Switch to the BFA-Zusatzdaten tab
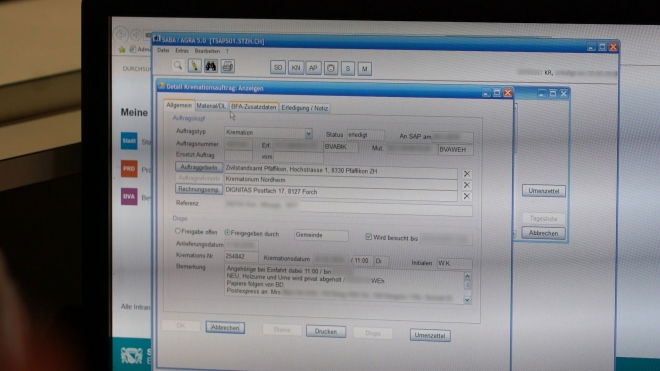This screenshot has height=371, width=660. coord(253,107)
